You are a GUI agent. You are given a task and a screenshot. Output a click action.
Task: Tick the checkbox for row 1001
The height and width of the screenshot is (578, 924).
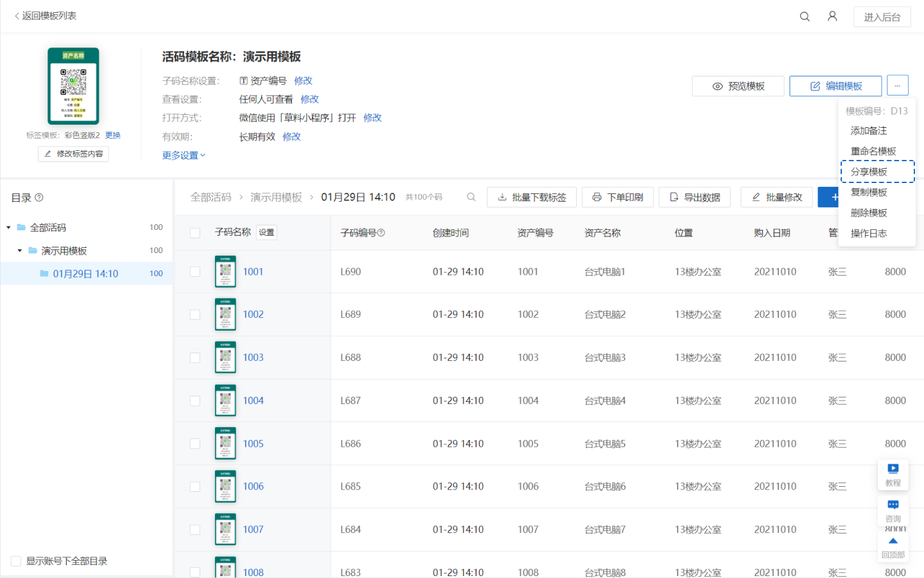pos(195,272)
